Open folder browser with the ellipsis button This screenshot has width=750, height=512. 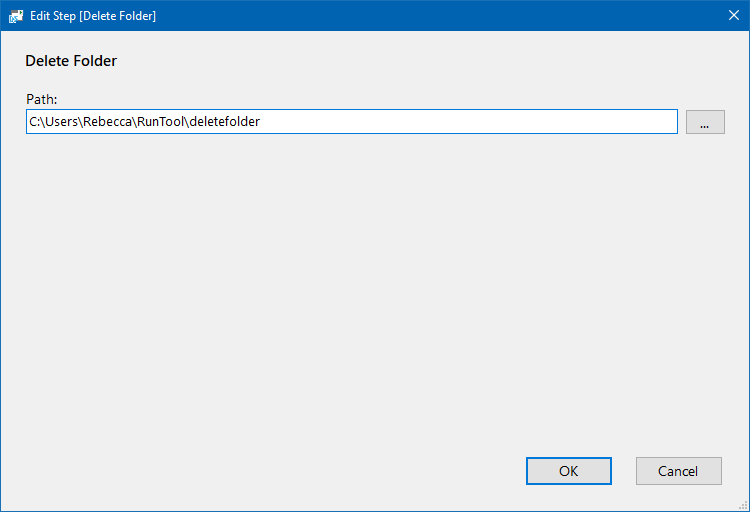coord(705,122)
